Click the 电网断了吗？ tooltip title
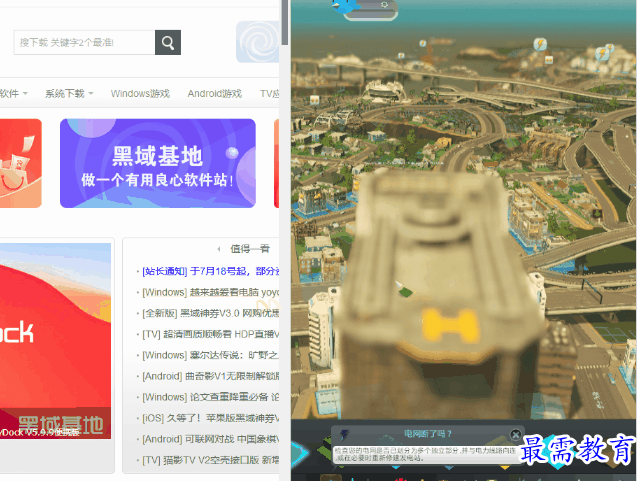The height and width of the screenshot is (481, 642). [x=427, y=434]
